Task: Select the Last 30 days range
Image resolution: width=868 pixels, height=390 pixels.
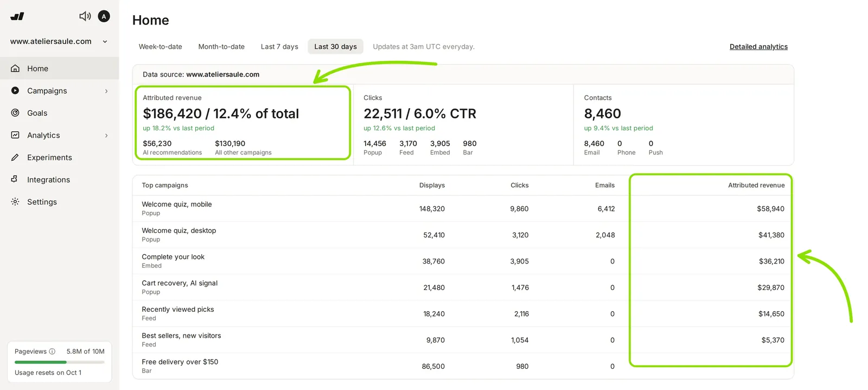Action: click(x=335, y=47)
